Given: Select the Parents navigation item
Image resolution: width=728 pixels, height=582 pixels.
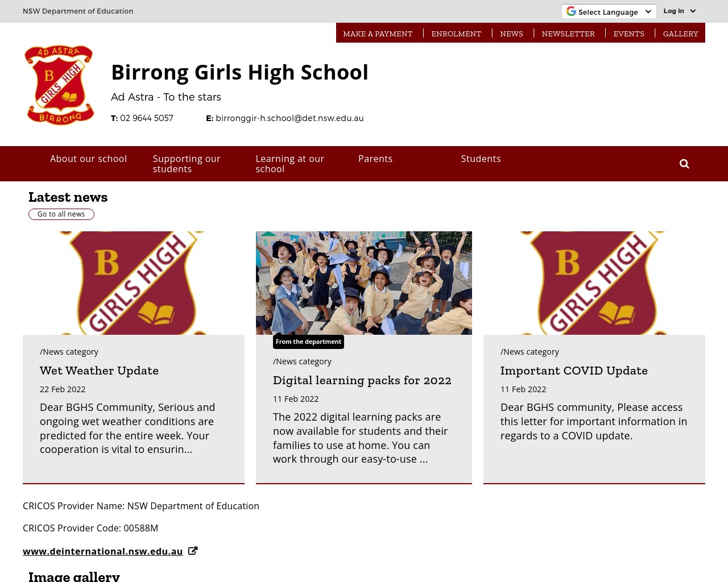Looking at the screenshot, I should [375, 159].
